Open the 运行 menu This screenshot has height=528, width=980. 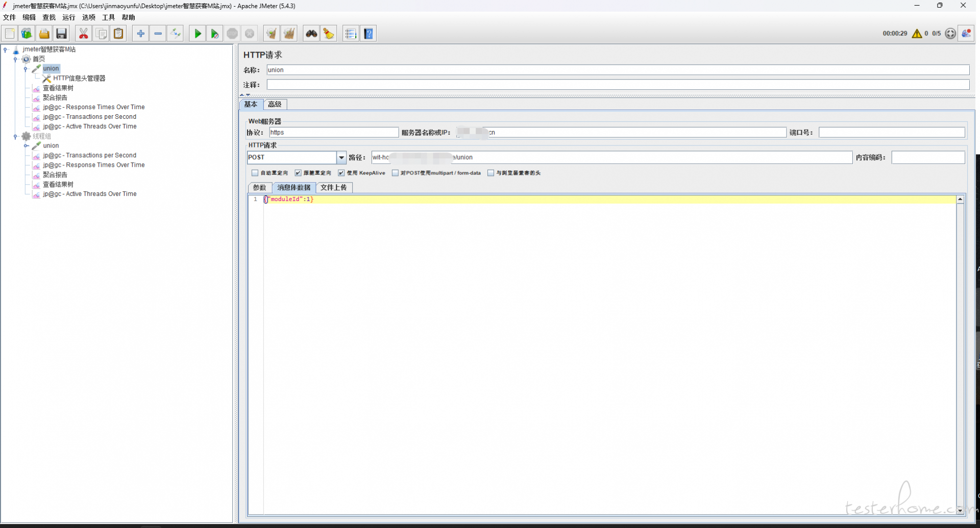[69, 17]
